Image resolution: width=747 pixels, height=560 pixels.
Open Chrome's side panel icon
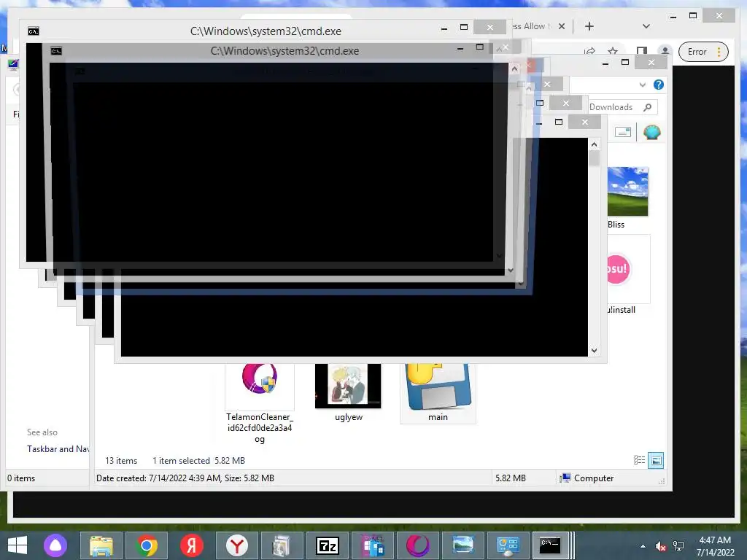click(642, 51)
